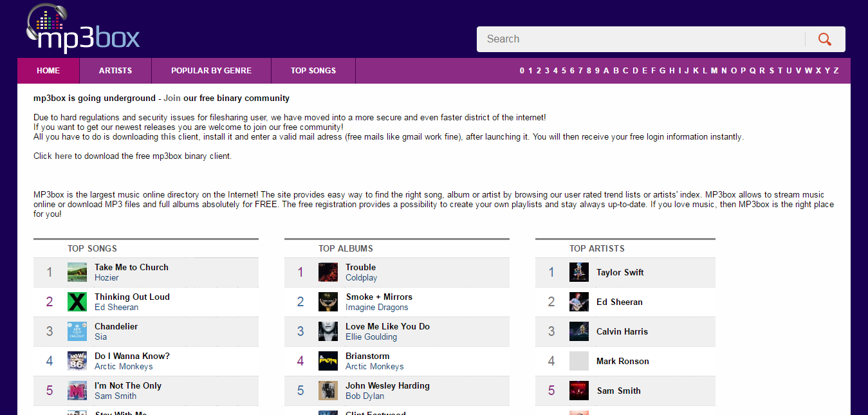Open Mark Ronson name in Top Artists
The height and width of the screenshot is (415, 868).
click(x=623, y=361)
